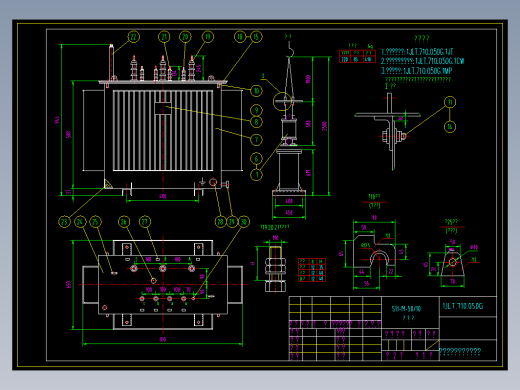Click note line ending 1JLT.710.050G.1MP
The height and width of the screenshot is (390, 520).
tap(416, 71)
